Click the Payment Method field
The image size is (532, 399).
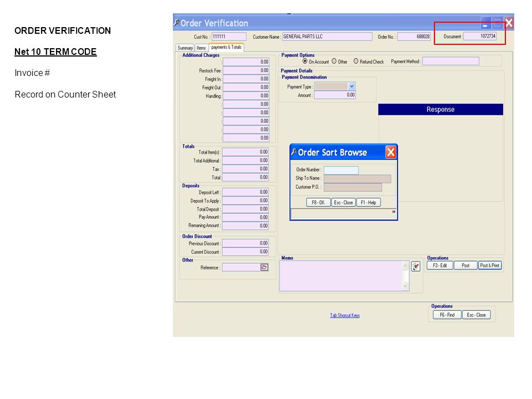[451, 61]
